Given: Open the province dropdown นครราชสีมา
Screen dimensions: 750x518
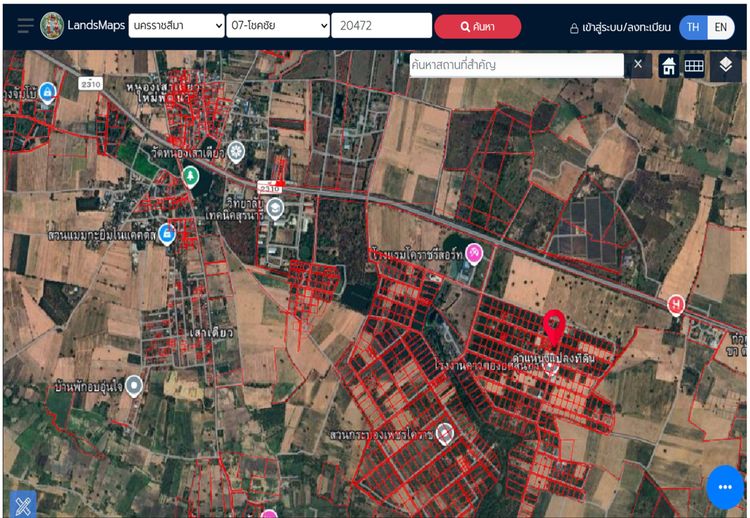Looking at the screenshot, I should (x=177, y=26).
